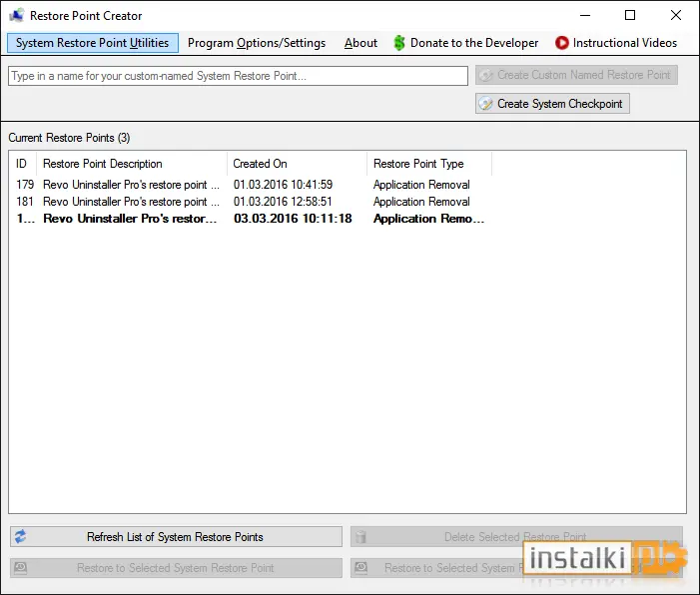Select restore point with ID 179
The height and width of the screenshot is (595, 700).
250,185
